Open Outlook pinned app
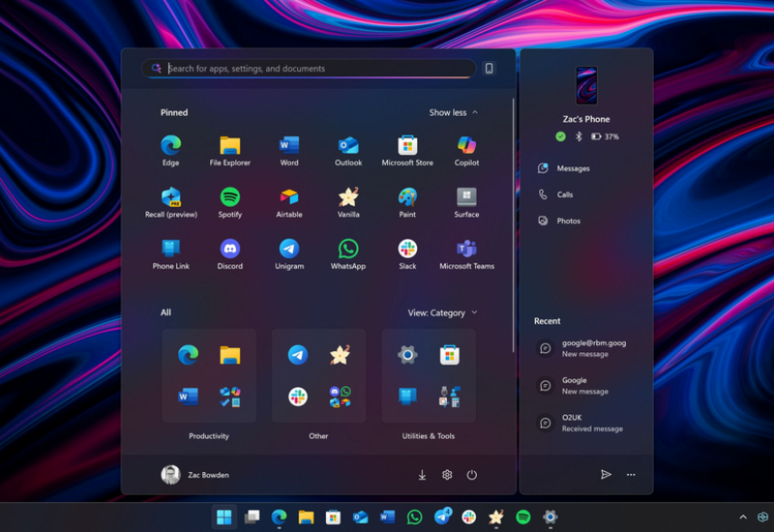This screenshot has width=774, height=532. (x=348, y=151)
